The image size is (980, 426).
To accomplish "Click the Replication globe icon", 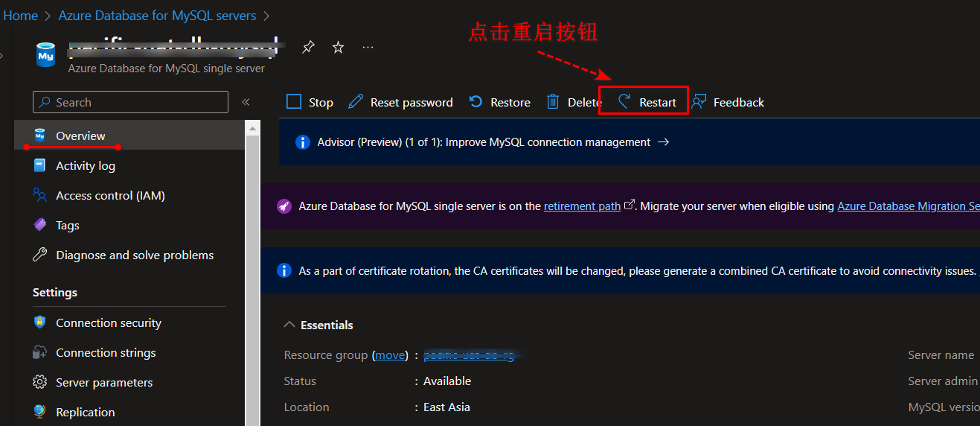I will point(40,412).
